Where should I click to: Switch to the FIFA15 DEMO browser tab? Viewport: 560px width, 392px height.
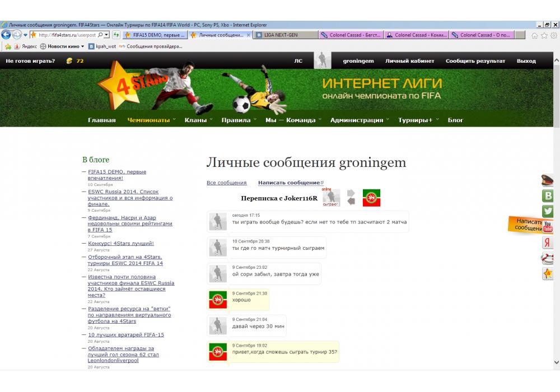[x=155, y=35]
